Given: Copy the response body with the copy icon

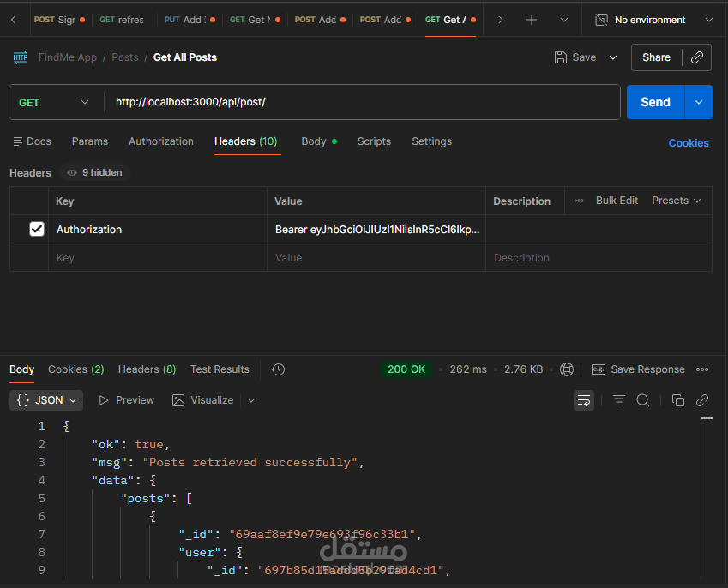Looking at the screenshot, I should (x=678, y=400).
